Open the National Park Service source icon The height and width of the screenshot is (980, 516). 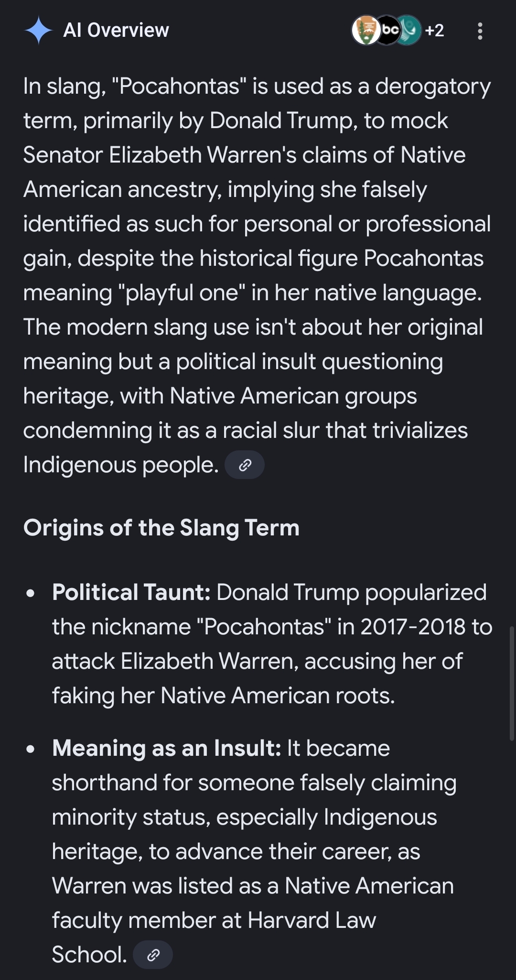click(x=365, y=31)
